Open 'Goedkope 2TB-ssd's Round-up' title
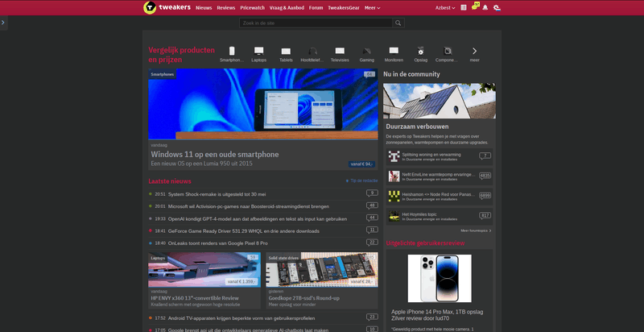644x332 pixels. pyautogui.click(x=304, y=298)
